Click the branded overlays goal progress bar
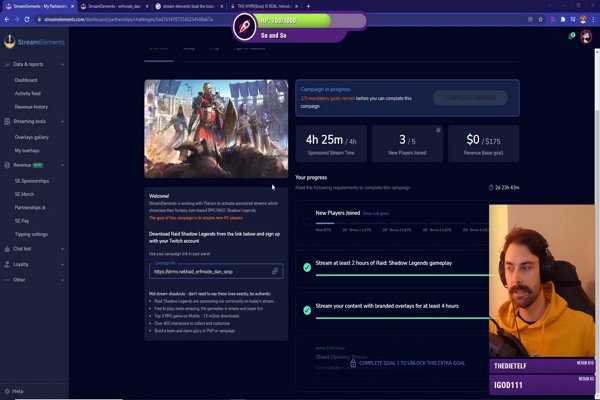Image resolution: width=600 pixels, height=400 pixels. 403,318
